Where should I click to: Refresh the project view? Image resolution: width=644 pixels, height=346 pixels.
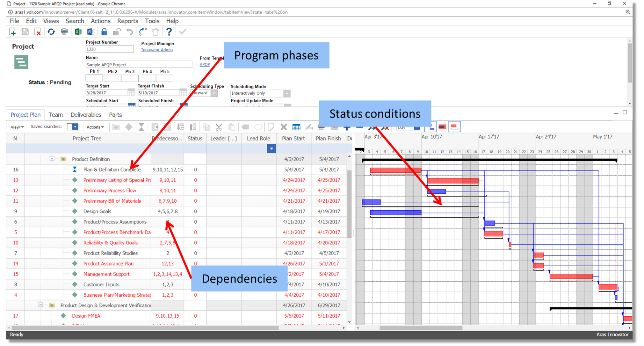click(x=51, y=32)
